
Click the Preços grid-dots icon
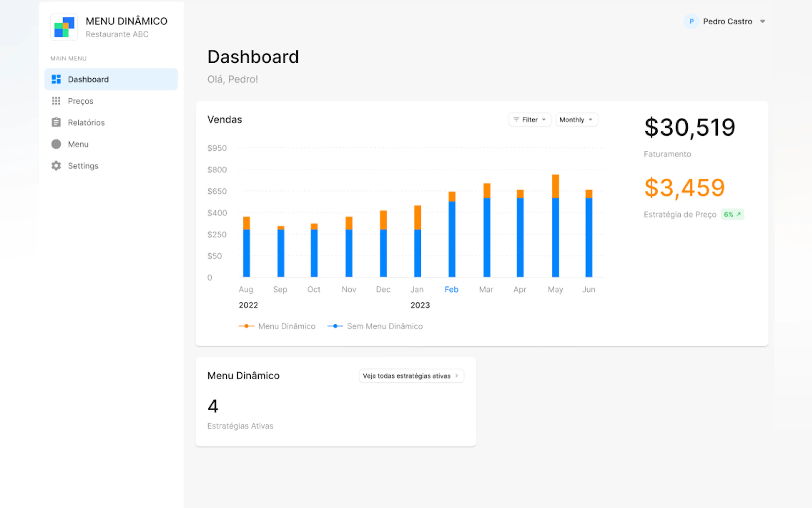56,101
